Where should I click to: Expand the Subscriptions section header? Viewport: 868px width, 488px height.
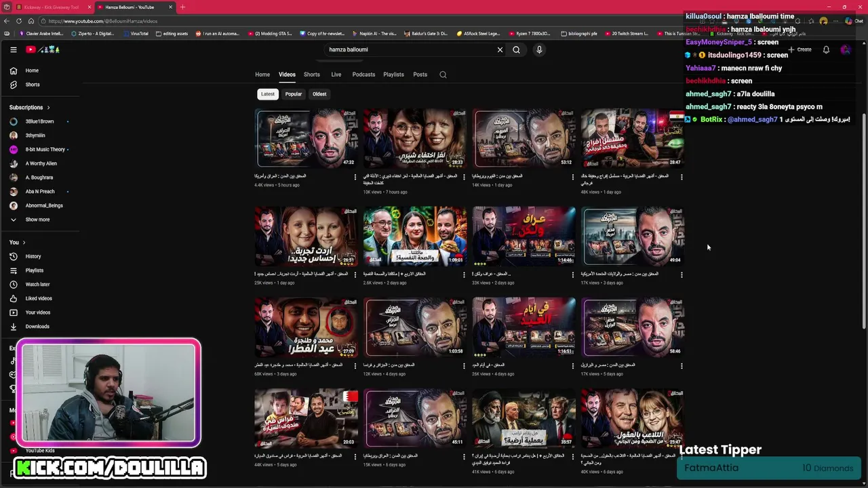29,107
